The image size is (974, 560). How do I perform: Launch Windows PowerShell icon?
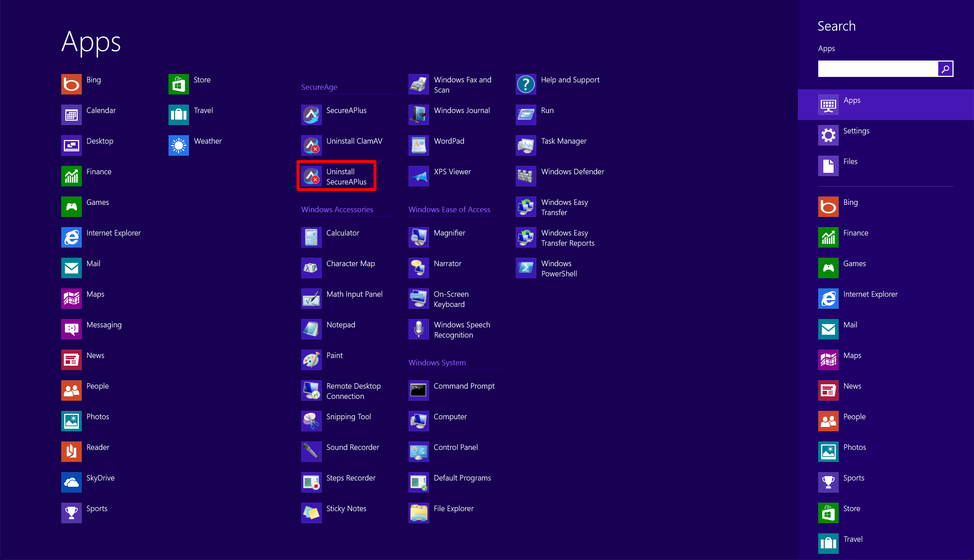point(526,268)
